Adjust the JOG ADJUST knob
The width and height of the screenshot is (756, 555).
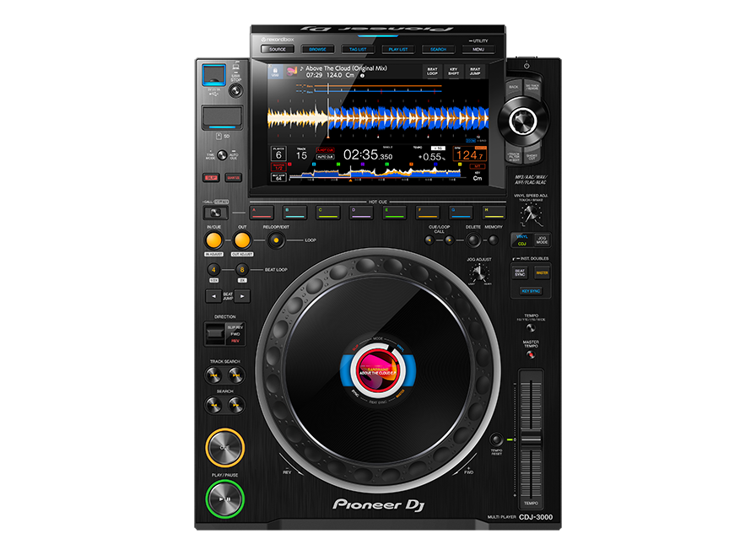(x=480, y=273)
